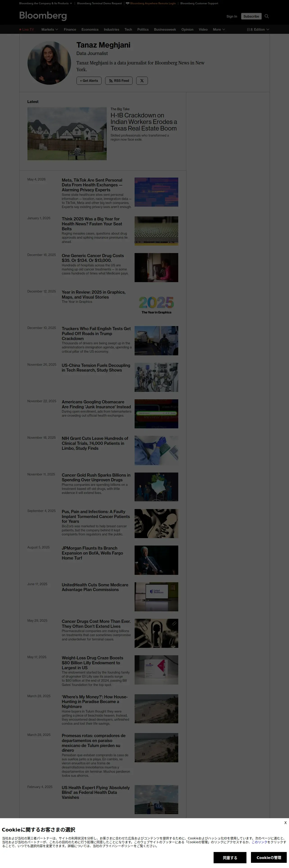
Task: Expand the More navigation dropdown
Action: coord(219,29)
